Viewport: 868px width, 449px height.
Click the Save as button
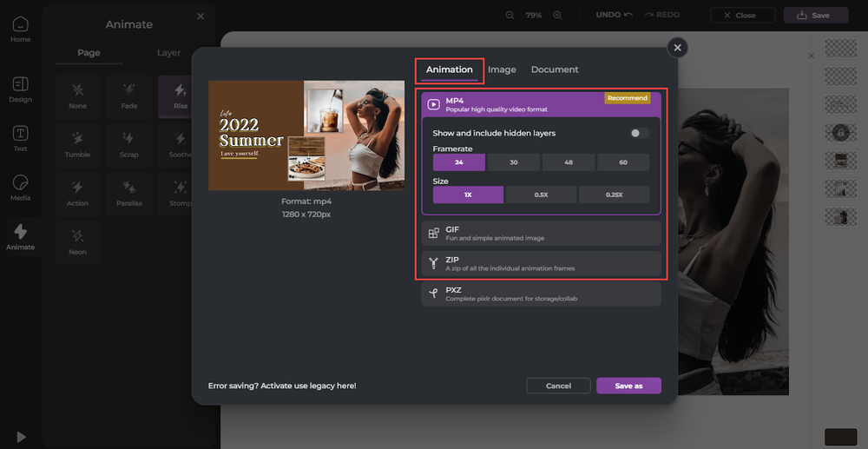[628, 386]
